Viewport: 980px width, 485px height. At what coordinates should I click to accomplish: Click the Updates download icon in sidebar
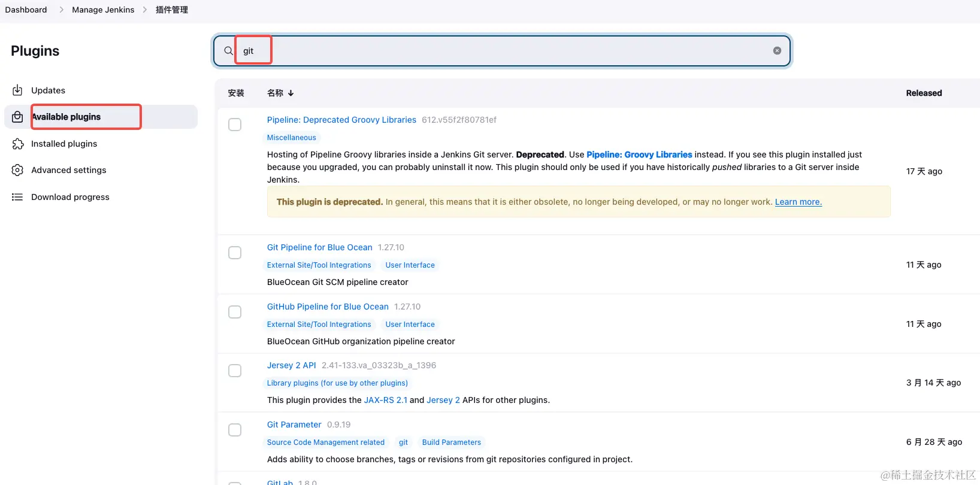[x=17, y=90]
